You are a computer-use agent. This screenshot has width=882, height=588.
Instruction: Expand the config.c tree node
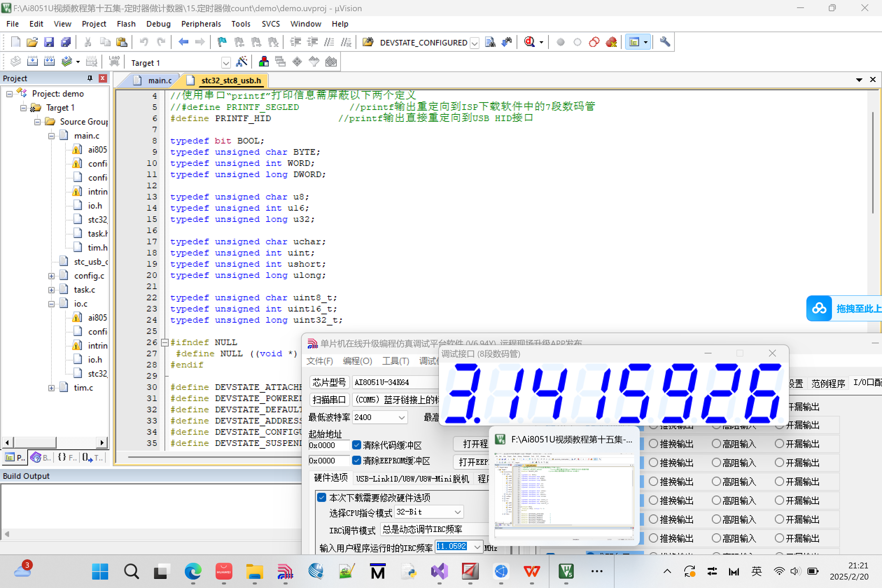click(51, 276)
